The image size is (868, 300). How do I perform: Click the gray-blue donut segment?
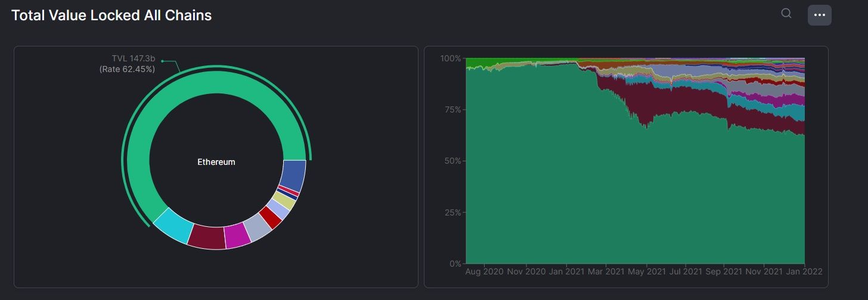258,228
